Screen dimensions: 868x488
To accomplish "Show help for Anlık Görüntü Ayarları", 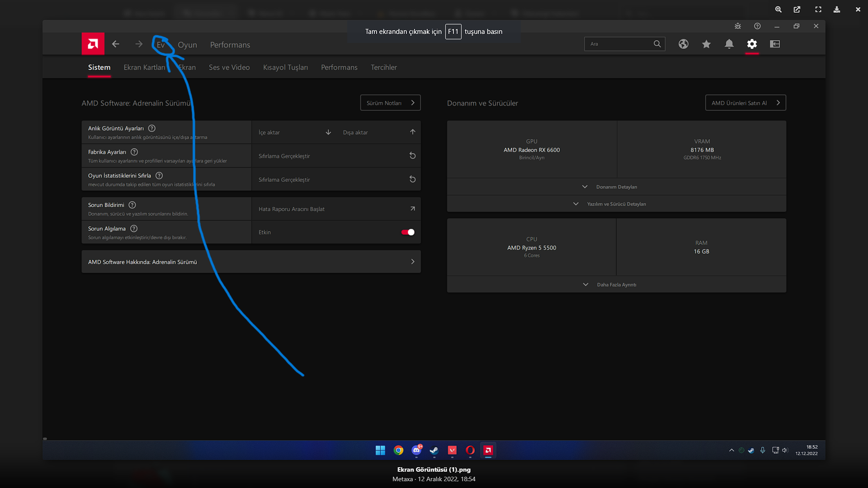I will 152,128.
